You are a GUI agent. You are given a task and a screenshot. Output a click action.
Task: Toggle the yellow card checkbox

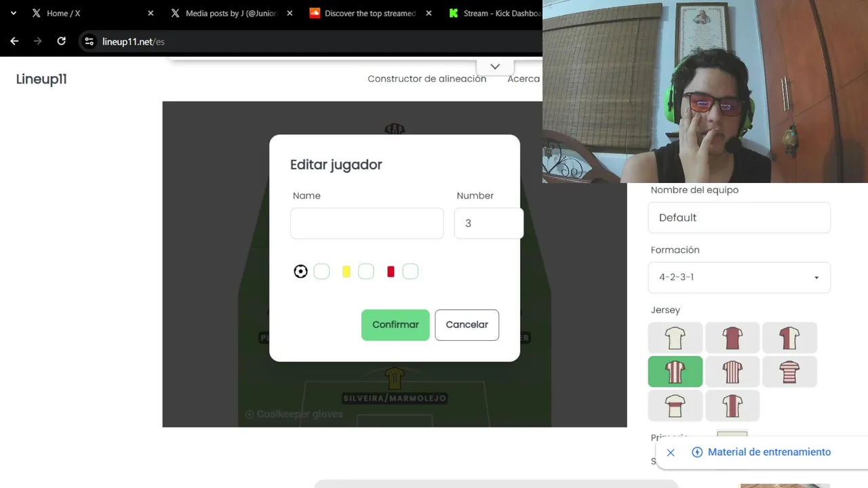tap(366, 272)
